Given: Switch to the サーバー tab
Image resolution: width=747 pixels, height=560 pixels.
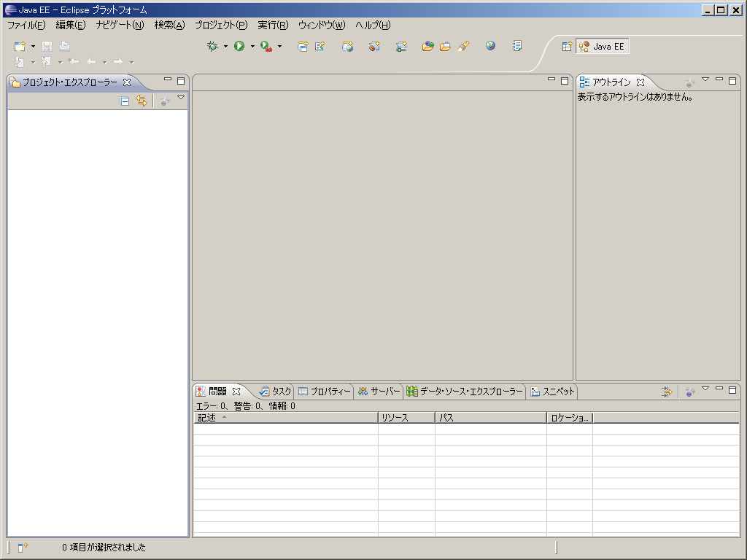Looking at the screenshot, I should 379,392.
